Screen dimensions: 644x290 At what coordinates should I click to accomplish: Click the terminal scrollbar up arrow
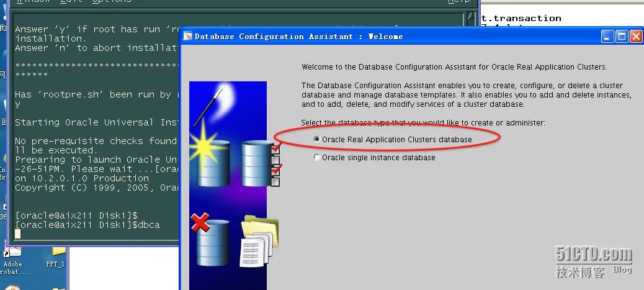(472, 17)
